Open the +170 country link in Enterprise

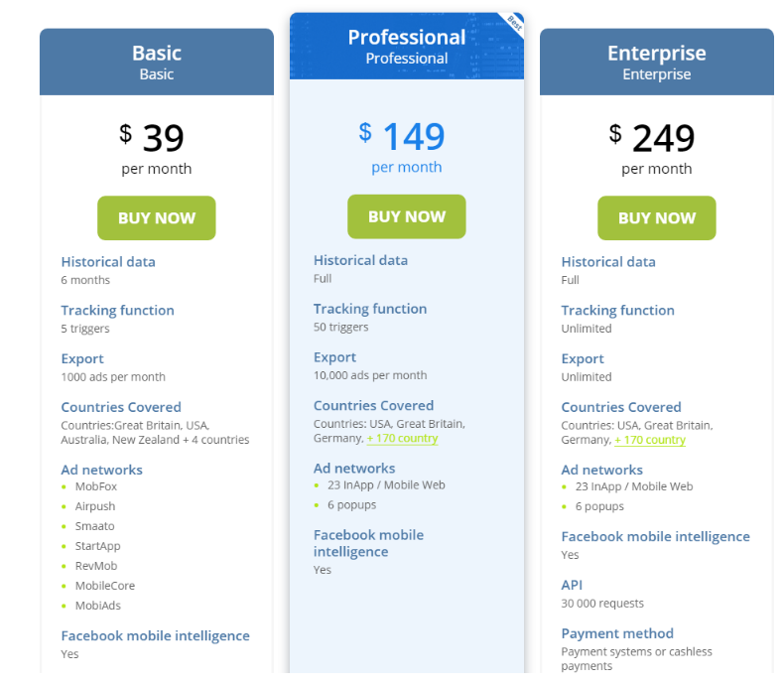tap(650, 440)
